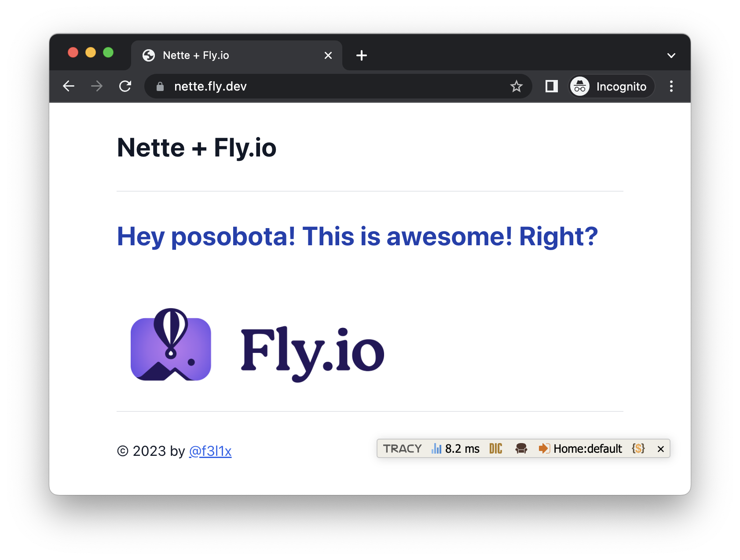This screenshot has width=740, height=560.
Task: Click the Nette + Fly.io page heading
Action: point(197,147)
